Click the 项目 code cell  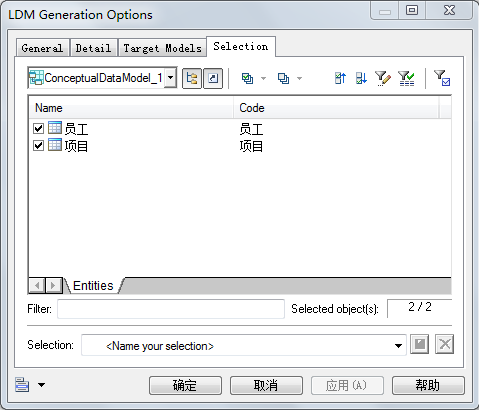tap(251, 146)
